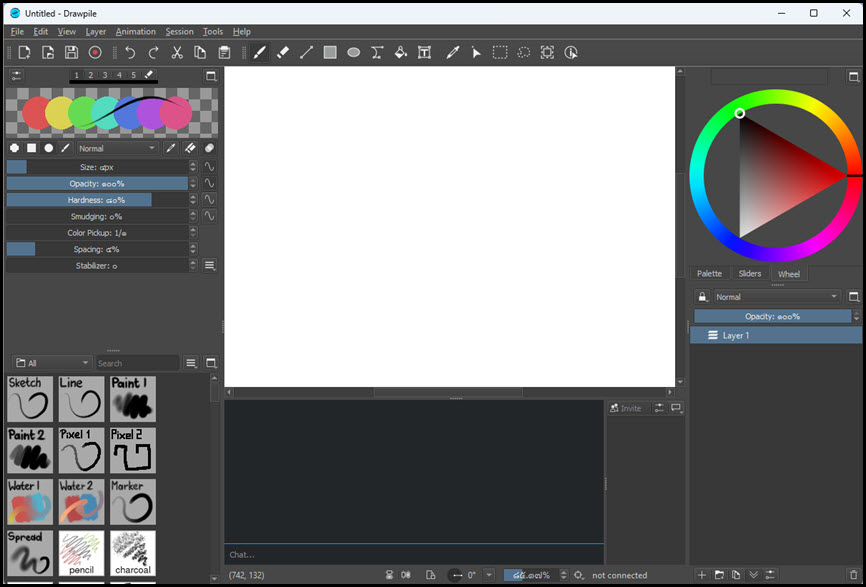
Task: Switch to the Sliders tab
Action: [749, 273]
